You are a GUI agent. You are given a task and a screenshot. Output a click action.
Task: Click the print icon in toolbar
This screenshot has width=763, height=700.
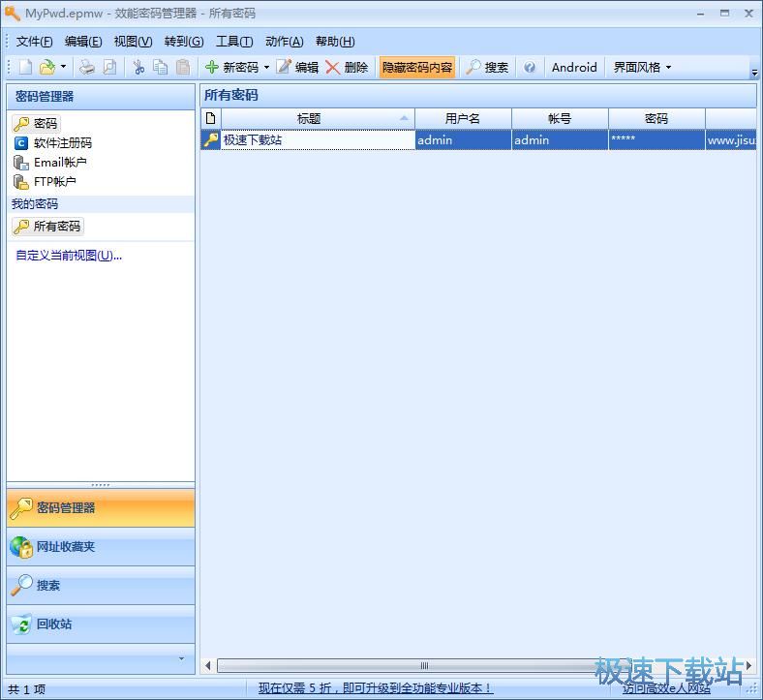point(87,67)
